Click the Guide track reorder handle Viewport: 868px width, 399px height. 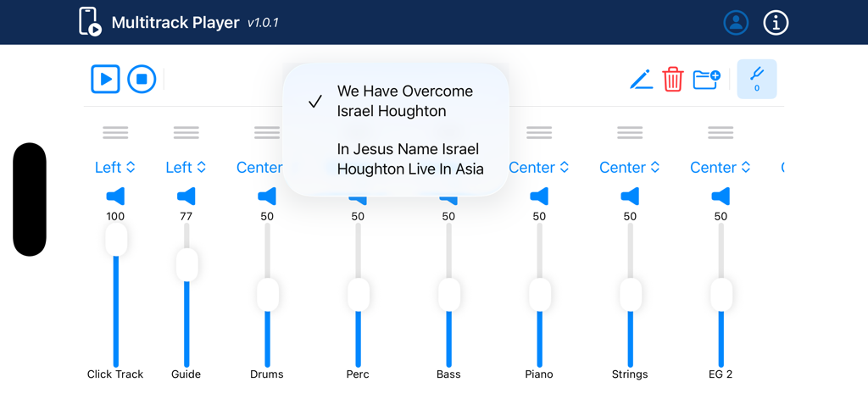[x=186, y=133]
